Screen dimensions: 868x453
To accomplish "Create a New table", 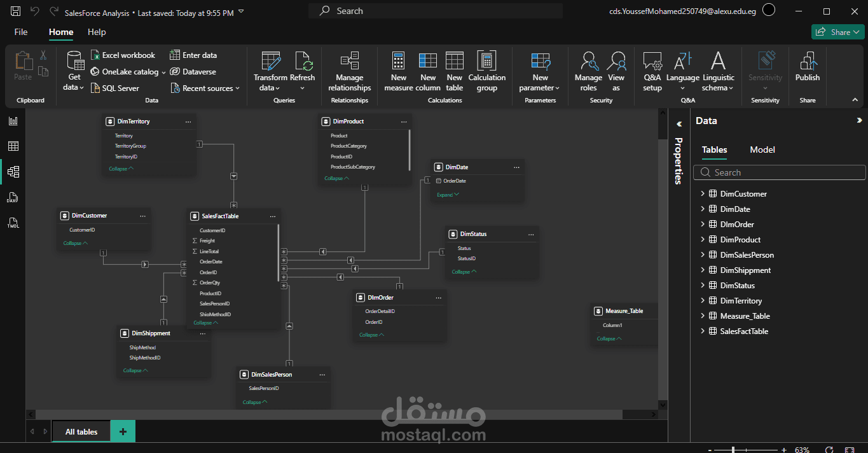I will pyautogui.click(x=454, y=71).
